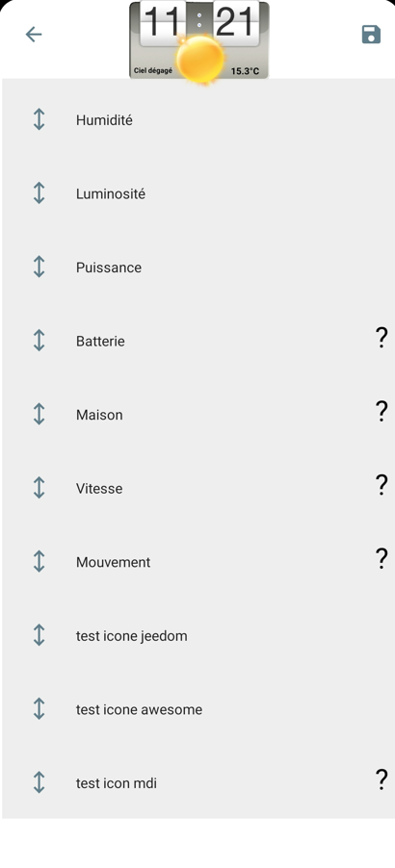
Task: Select the Batterie item label
Action: click(100, 341)
